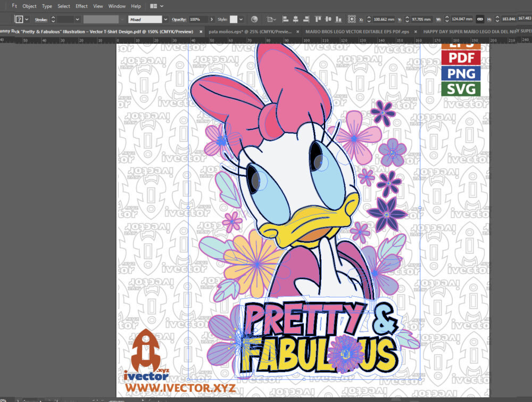Click Horizontal Align Right icon
This screenshot has height=402, width=532.
coord(306,19)
